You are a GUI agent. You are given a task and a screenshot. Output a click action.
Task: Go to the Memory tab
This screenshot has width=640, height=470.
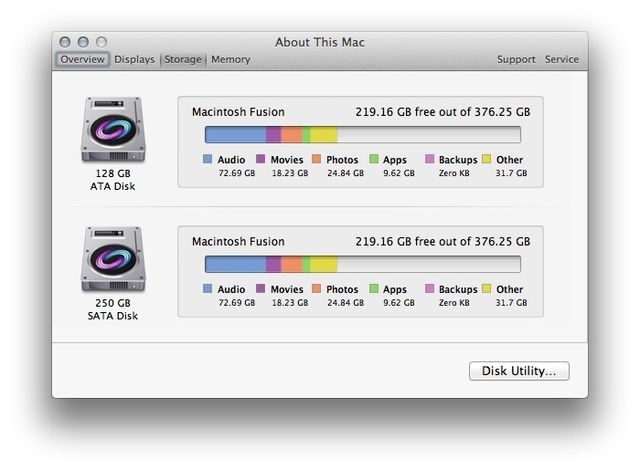click(230, 59)
